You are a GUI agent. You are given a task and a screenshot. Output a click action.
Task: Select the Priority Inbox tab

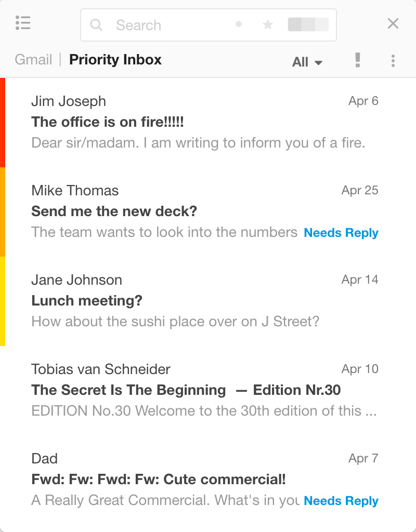(115, 60)
